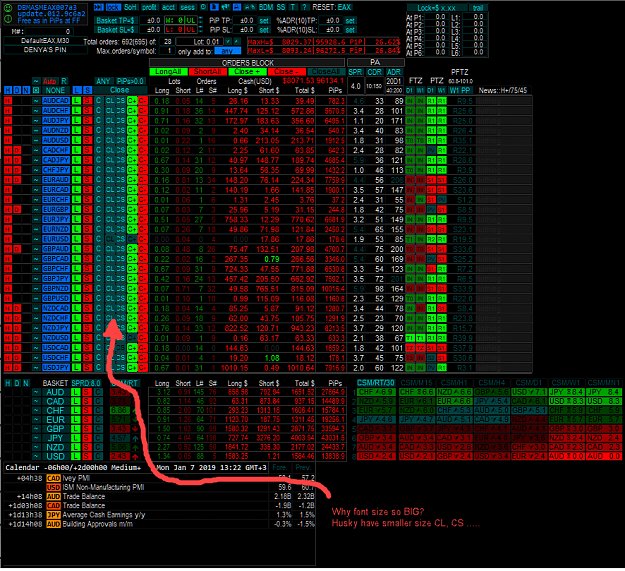
Task: Toggle the red H flag for EURGBP
Action: click(x=8, y=210)
